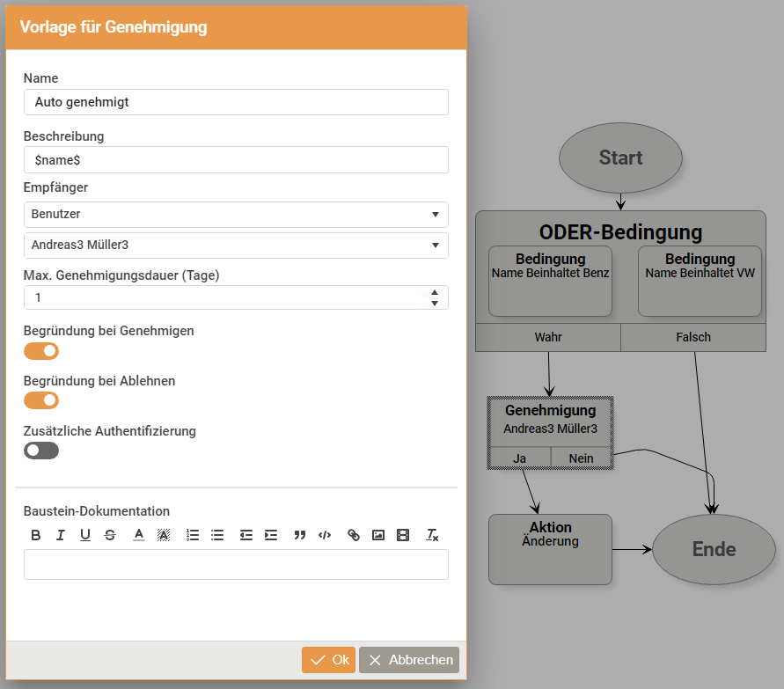Toggle bold formatting in Baustein-Dokumentation
The image size is (784, 689).
coord(36,535)
